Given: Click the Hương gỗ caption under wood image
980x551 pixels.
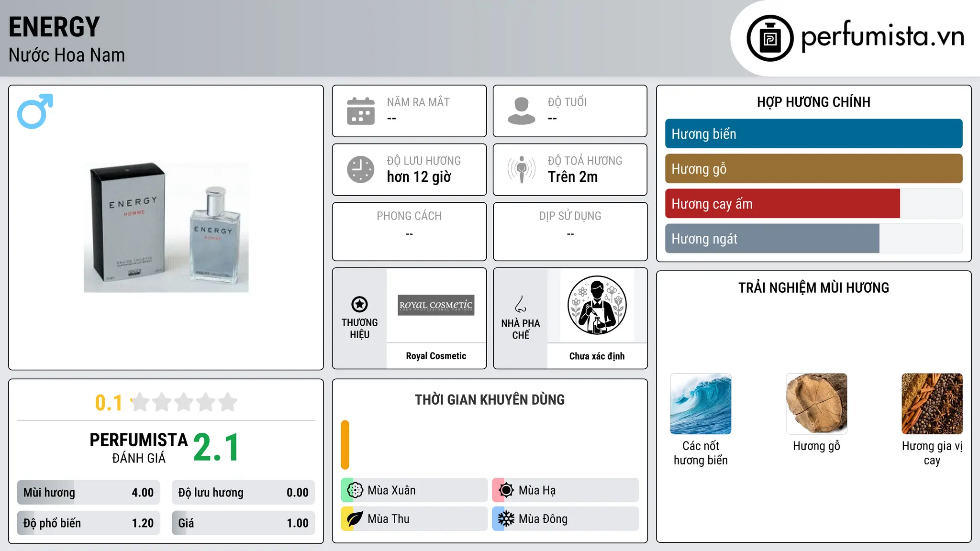Looking at the screenshot, I should pyautogui.click(x=816, y=446).
